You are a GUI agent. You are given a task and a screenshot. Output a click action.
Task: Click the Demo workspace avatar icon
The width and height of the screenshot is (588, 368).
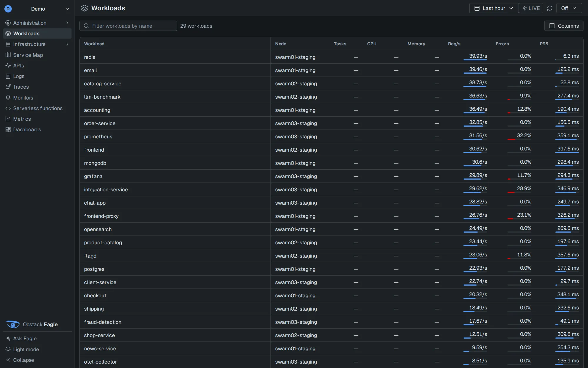[8, 9]
